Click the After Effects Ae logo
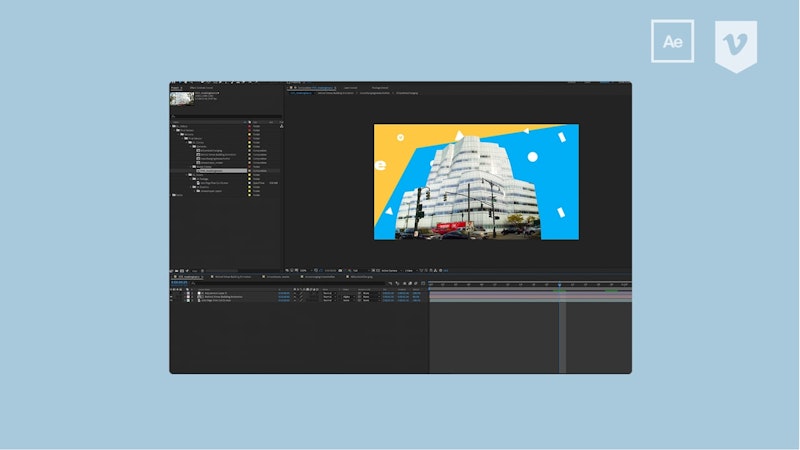Viewport: 800px width, 450px height. [x=672, y=41]
